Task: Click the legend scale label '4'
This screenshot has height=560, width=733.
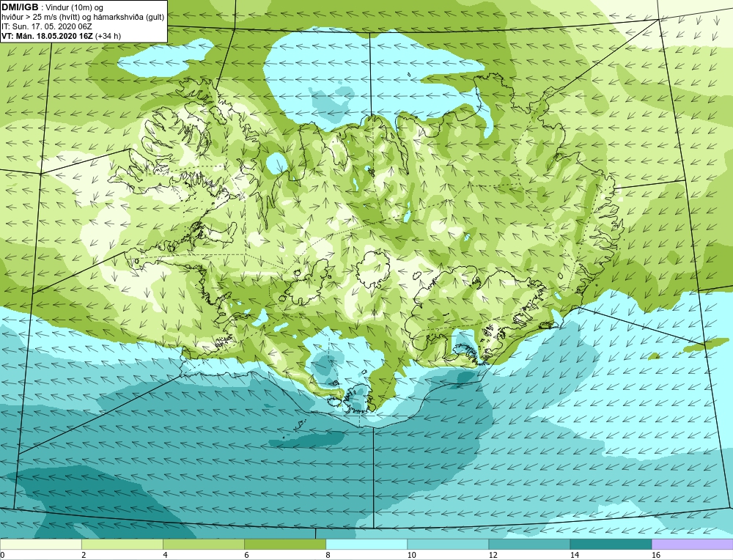Action: coord(165,555)
